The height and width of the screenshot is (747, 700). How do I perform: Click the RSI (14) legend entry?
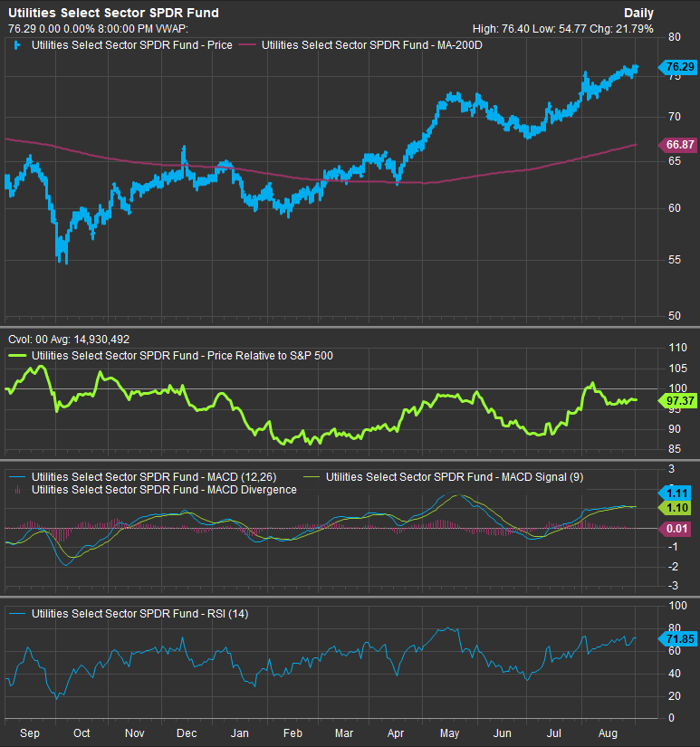click(139, 614)
